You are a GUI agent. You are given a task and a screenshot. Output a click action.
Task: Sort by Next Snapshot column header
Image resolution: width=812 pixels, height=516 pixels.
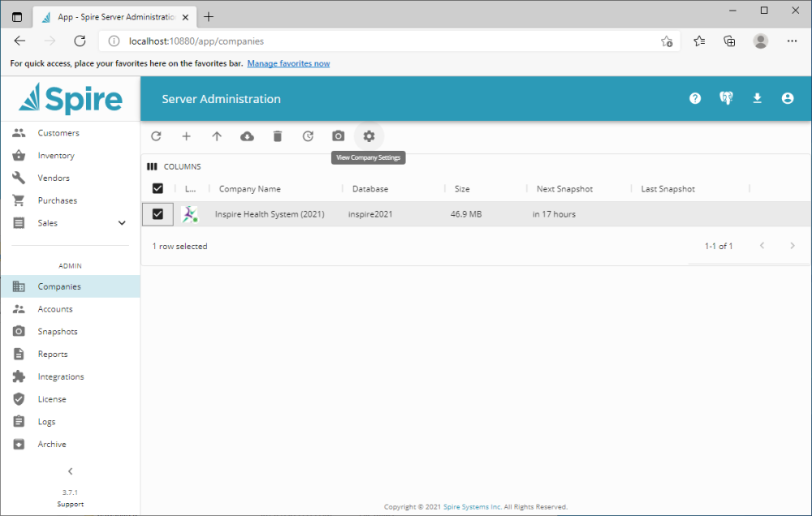click(x=564, y=189)
